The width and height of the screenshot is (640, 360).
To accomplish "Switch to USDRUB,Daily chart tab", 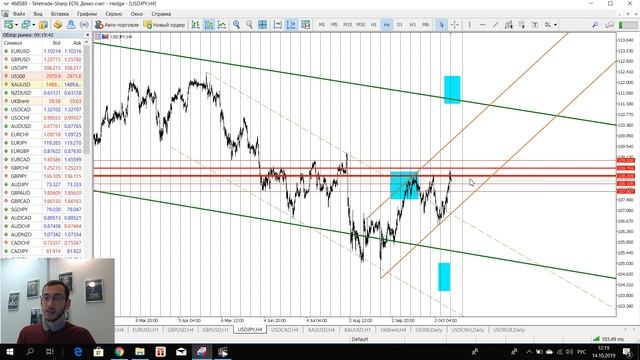I will 509,330.
